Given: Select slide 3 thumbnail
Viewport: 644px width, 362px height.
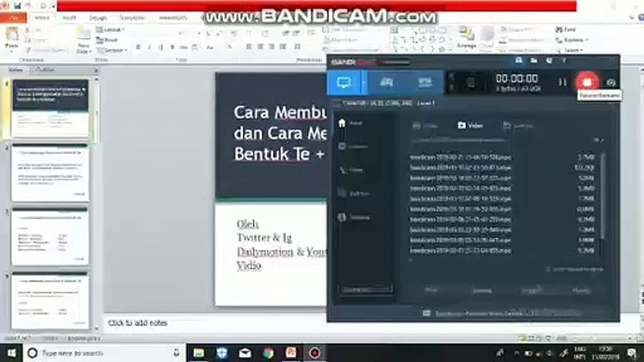Looking at the screenshot, I should click(x=50, y=236).
